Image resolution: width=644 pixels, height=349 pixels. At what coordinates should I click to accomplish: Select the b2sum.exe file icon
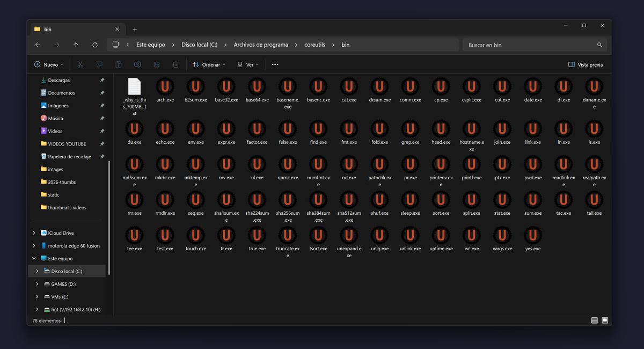(x=195, y=86)
